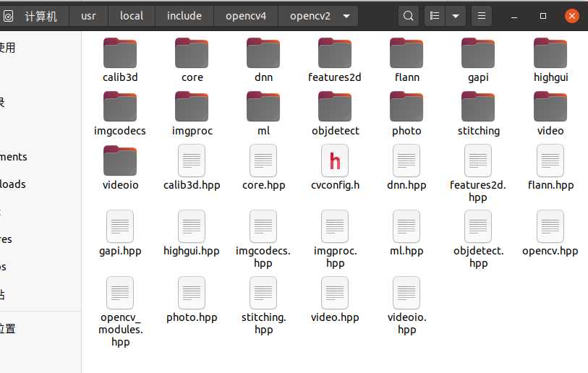The image size is (588, 373).
Task: Close the file manager window
Action: pos(572,16)
